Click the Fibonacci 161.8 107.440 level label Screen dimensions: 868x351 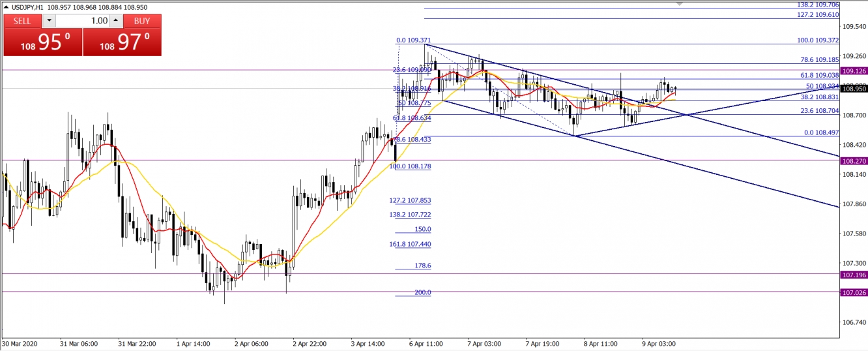pyautogui.click(x=411, y=244)
